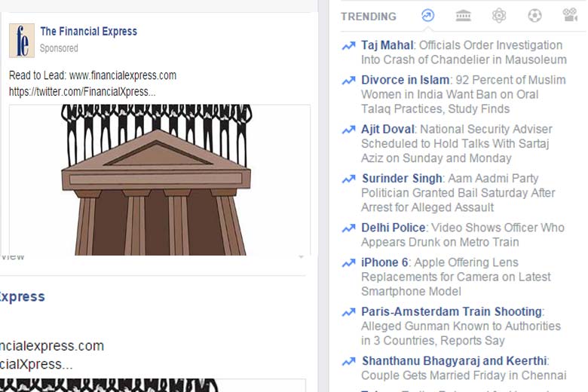Open the Divorce in Islam trending story
This screenshot has height=392, width=588.
(405, 80)
